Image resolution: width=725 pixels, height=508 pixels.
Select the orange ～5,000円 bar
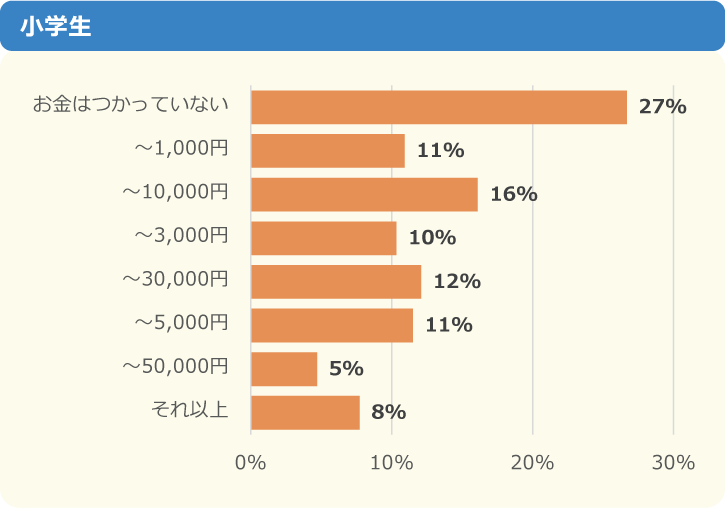[x=331, y=325]
